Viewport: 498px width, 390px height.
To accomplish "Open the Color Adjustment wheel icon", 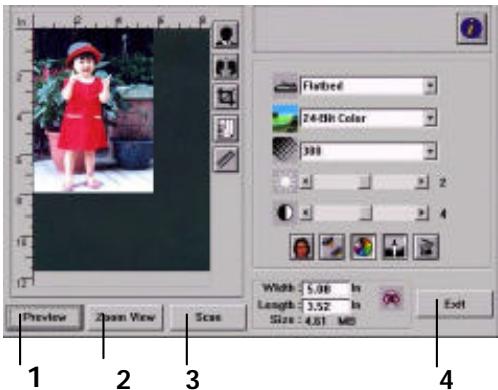I will pos(363,247).
